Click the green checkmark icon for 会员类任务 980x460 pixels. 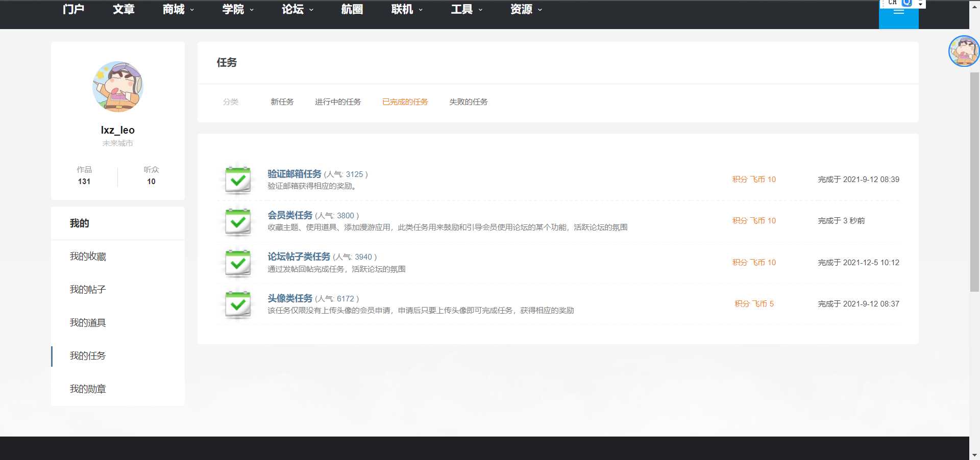pyautogui.click(x=238, y=221)
